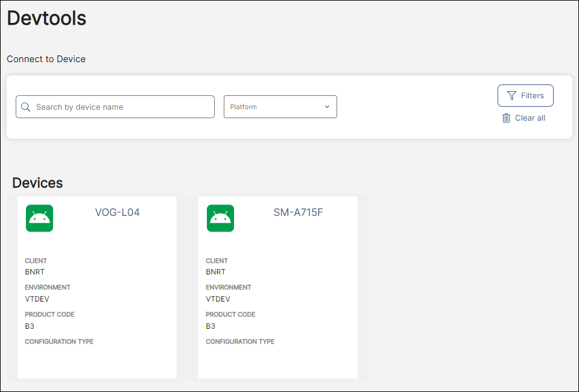Click the funnel icon inside the Filters button
The image size is (579, 392).
coord(513,95)
